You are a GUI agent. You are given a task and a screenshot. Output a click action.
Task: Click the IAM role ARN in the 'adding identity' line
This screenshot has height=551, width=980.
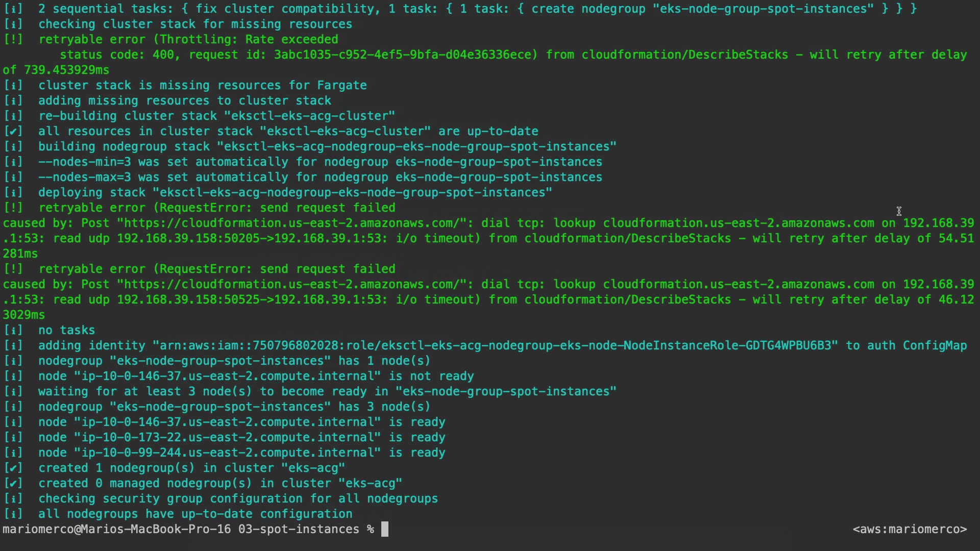[x=495, y=346]
